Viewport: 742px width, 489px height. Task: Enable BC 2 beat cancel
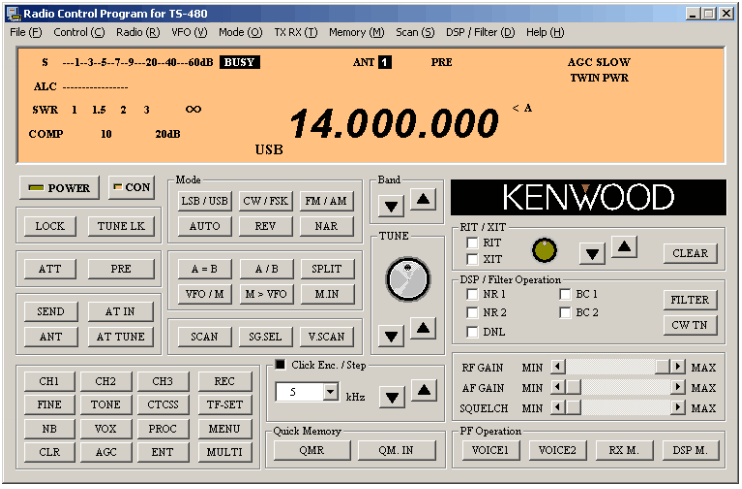coord(565,312)
